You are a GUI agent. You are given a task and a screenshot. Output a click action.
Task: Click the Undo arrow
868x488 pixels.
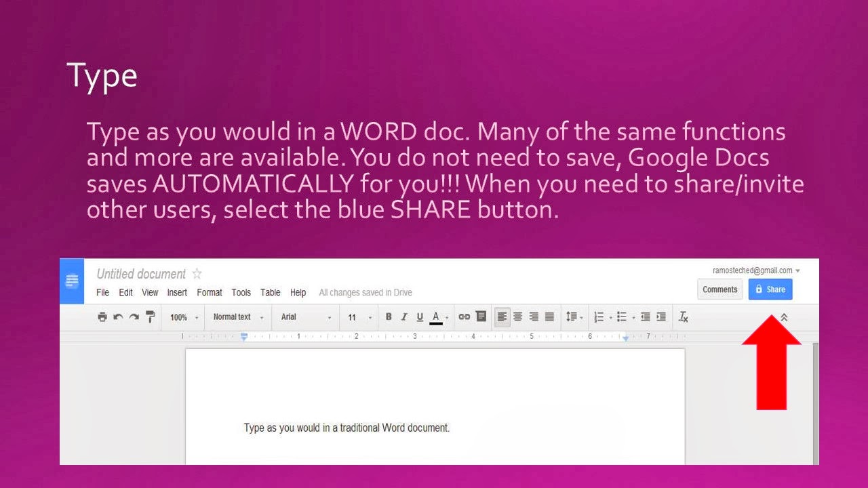click(118, 317)
